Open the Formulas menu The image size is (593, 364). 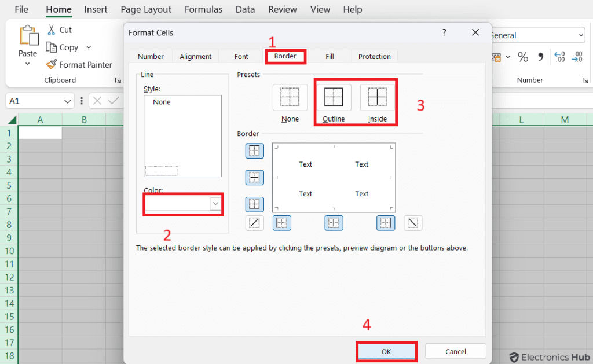[203, 9]
